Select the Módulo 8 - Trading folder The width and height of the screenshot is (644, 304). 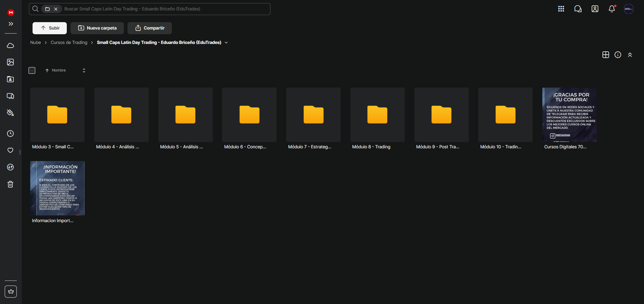(x=377, y=115)
